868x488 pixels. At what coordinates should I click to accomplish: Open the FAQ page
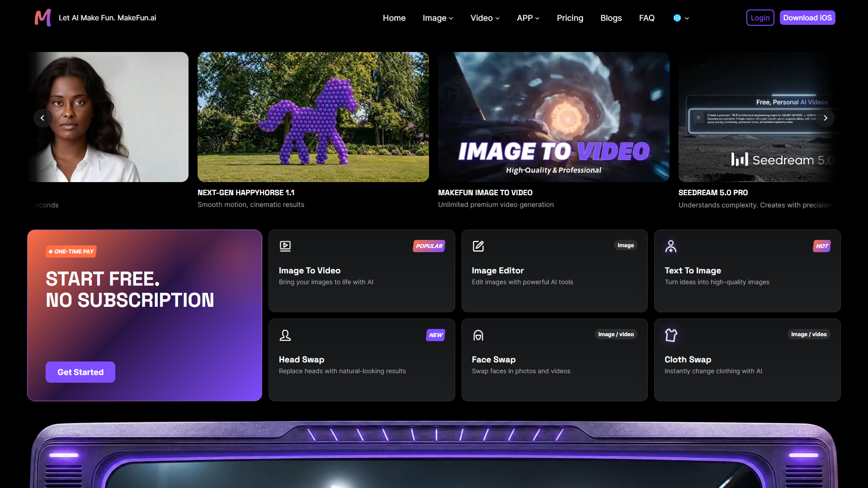point(647,18)
